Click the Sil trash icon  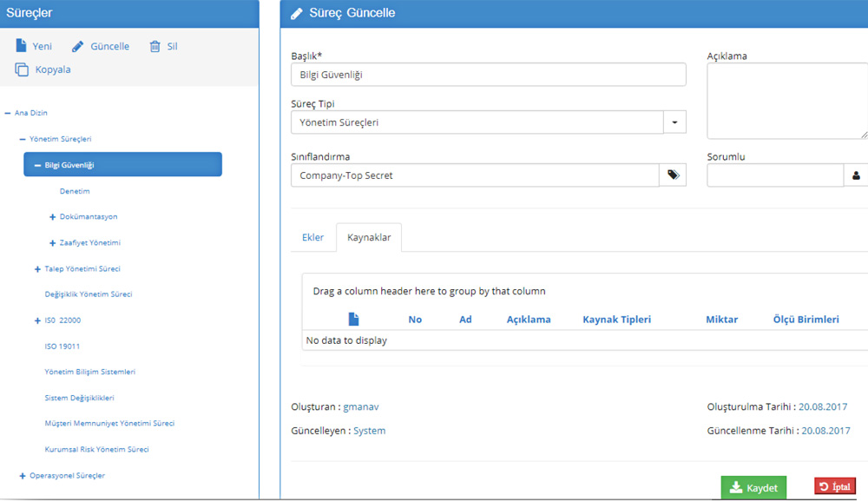[155, 46]
